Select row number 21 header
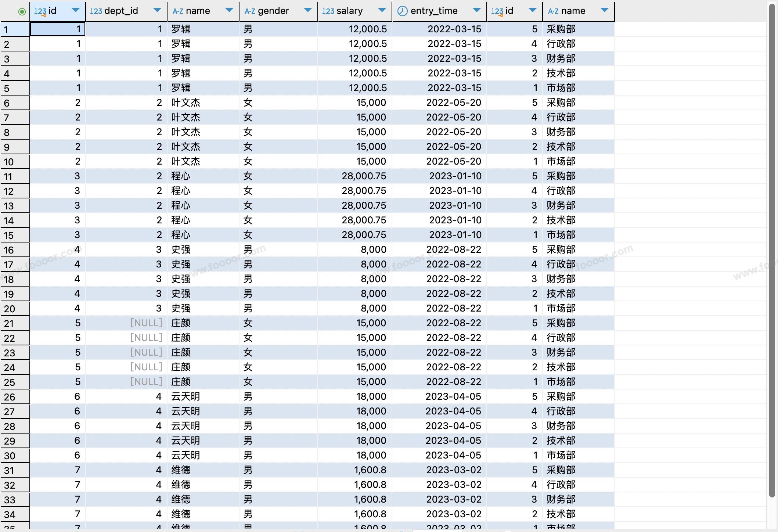This screenshot has width=778, height=532. point(15,323)
